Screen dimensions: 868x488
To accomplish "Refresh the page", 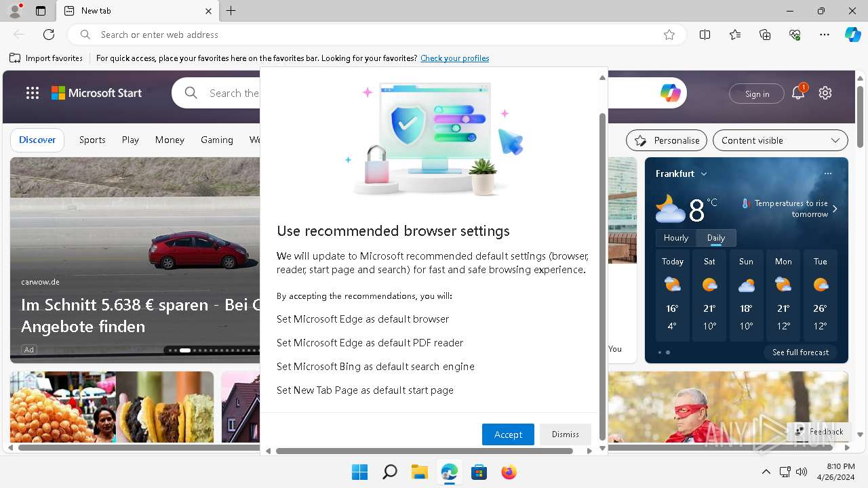I will click(49, 35).
